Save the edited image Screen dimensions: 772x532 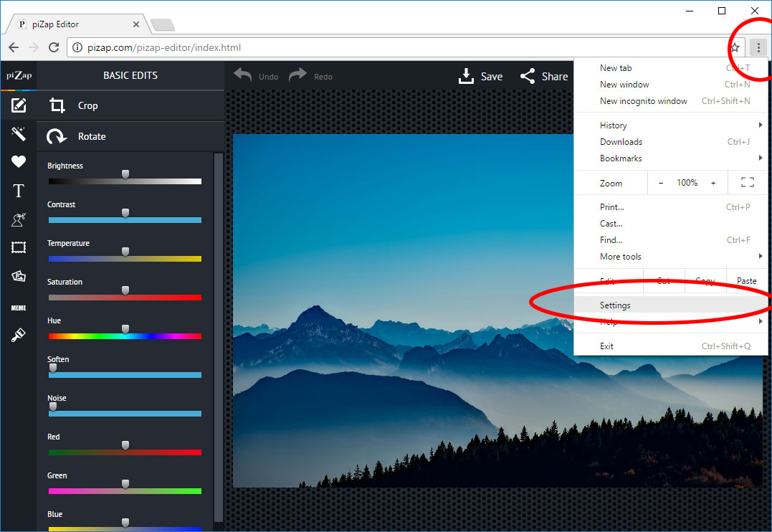[x=480, y=76]
